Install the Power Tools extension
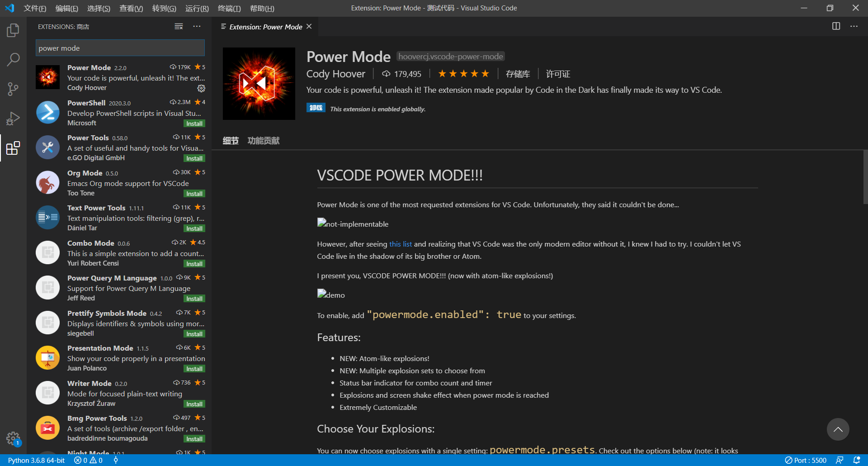 tap(194, 158)
